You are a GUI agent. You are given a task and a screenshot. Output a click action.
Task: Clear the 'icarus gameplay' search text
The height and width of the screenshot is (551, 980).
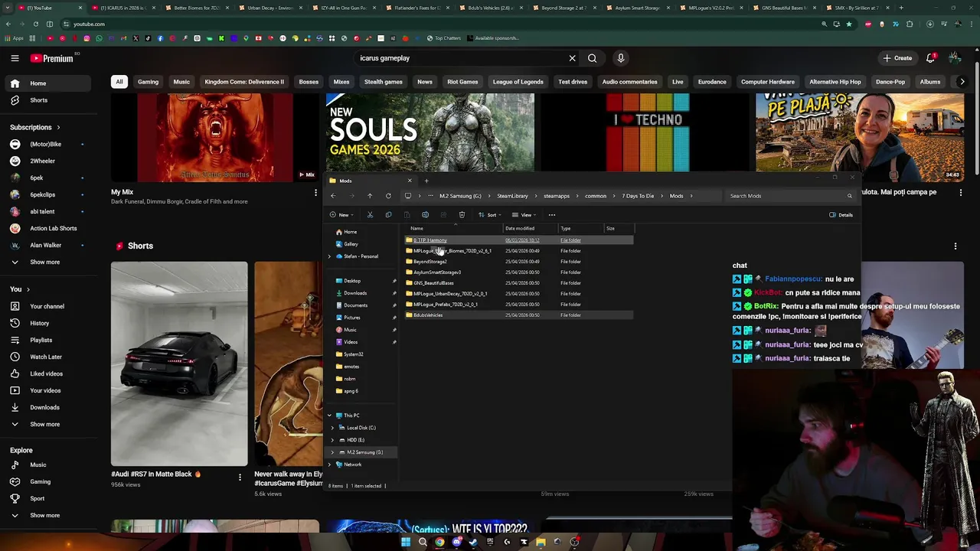point(572,58)
